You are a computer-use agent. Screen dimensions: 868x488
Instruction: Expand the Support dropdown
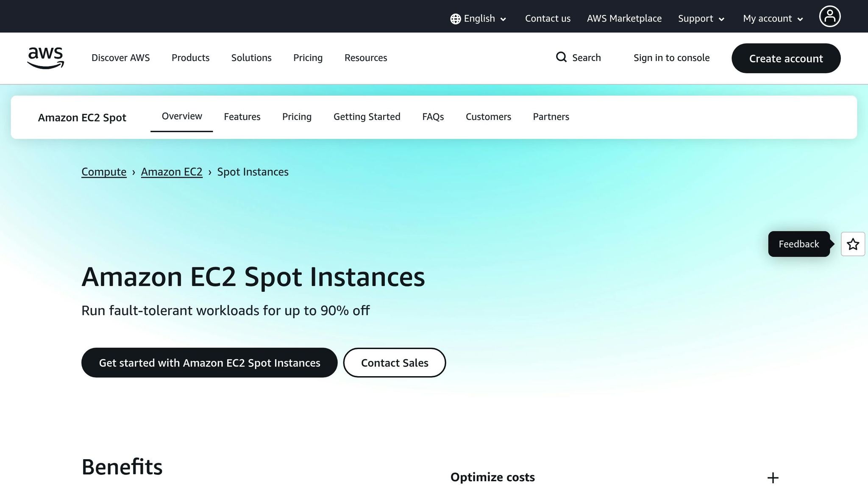(700, 18)
